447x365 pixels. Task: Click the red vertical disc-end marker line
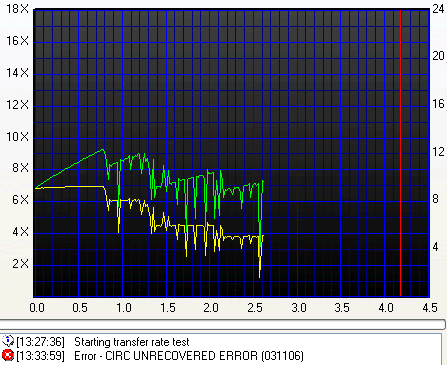click(400, 153)
